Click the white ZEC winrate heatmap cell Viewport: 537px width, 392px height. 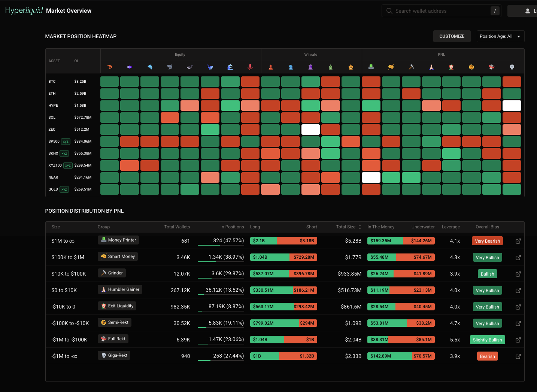[311, 130]
